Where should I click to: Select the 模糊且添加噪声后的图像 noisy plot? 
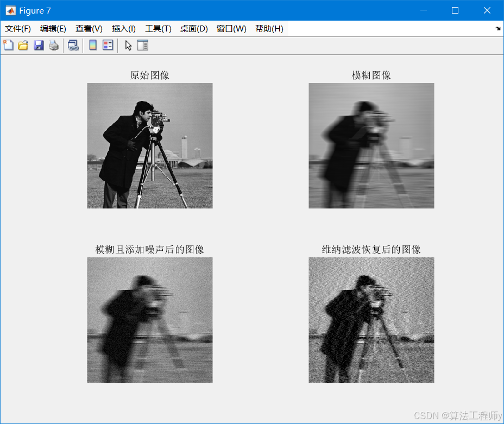(x=150, y=320)
